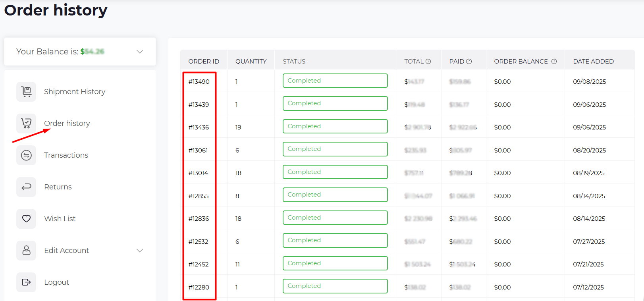This screenshot has height=301, width=644.
Task: Click Completed status of order #12452
Action: tap(335, 263)
